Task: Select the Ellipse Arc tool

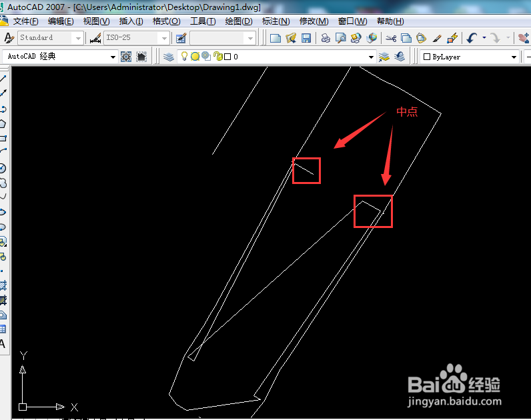Action: click(x=3, y=227)
